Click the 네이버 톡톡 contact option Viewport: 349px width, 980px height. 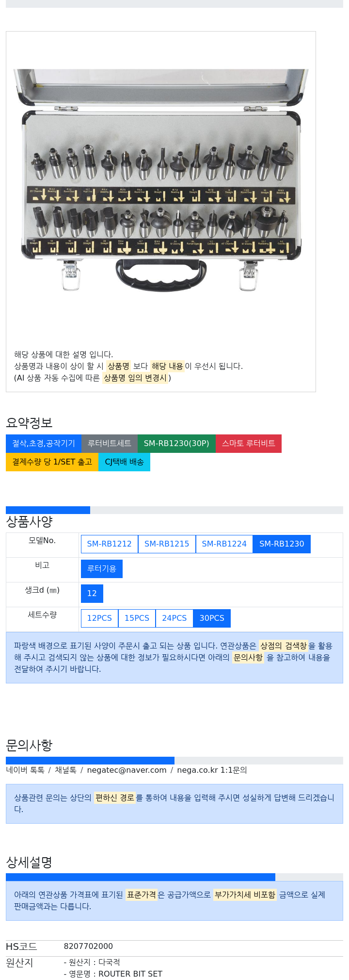[25, 770]
